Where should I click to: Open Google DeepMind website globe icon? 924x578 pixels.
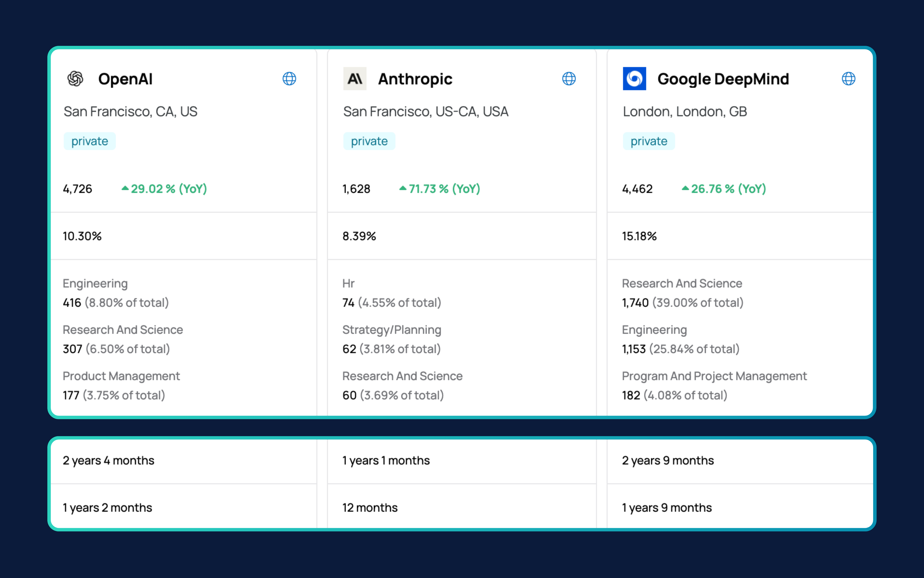(x=848, y=79)
